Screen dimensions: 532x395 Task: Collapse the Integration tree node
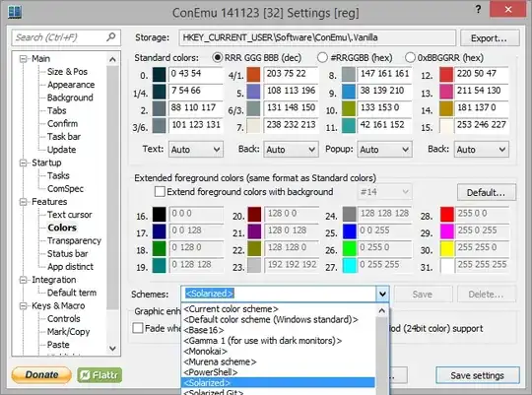coord(23,280)
